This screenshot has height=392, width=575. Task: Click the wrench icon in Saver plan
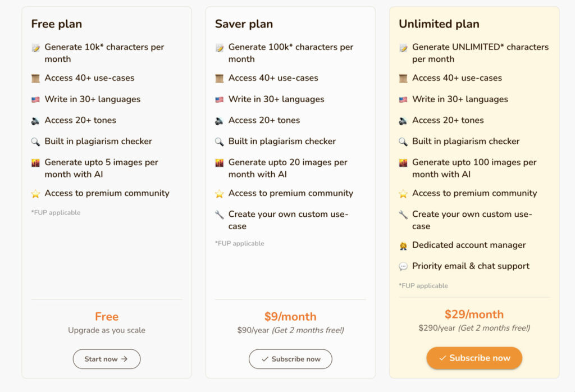[x=220, y=215]
